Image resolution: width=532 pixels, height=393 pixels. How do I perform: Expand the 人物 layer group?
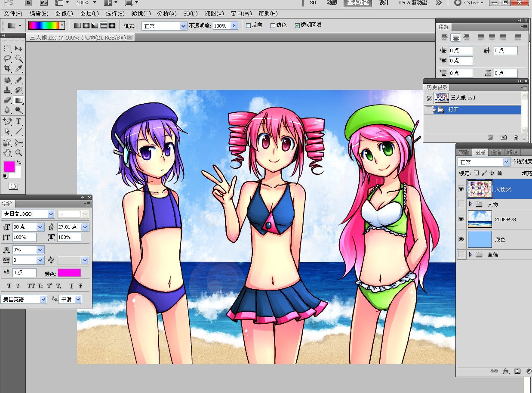[470, 204]
